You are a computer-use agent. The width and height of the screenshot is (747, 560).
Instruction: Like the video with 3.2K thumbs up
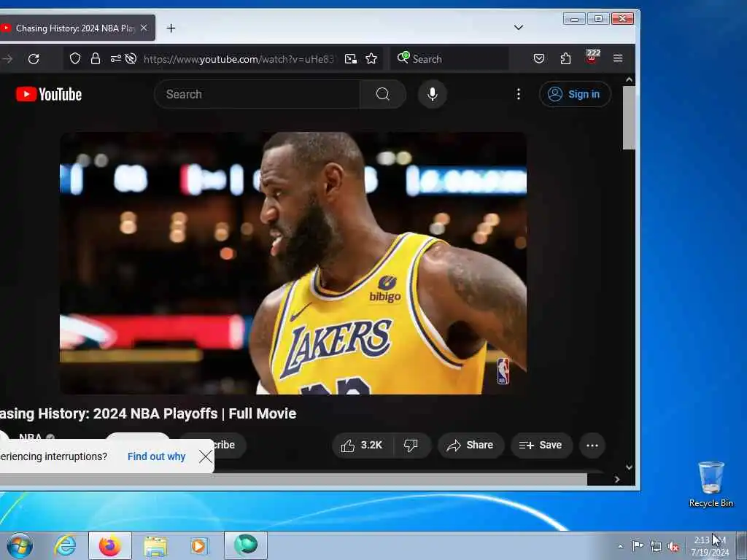click(x=362, y=446)
